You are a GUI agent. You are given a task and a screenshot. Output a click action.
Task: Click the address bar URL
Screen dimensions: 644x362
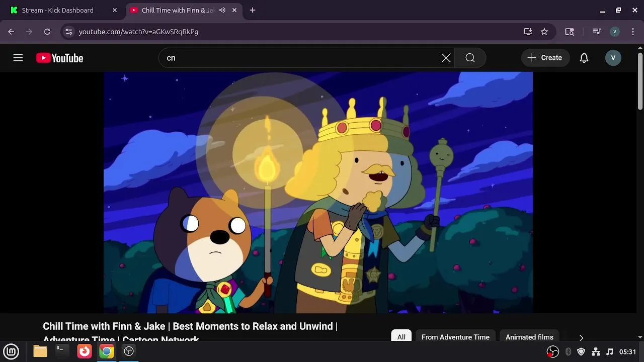click(138, 32)
